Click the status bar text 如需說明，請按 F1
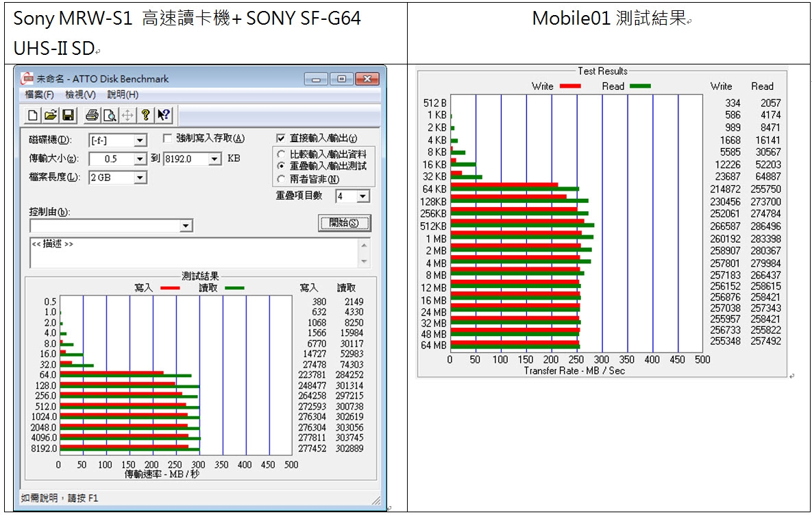The image size is (812, 515). pyautogui.click(x=60, y=499)
